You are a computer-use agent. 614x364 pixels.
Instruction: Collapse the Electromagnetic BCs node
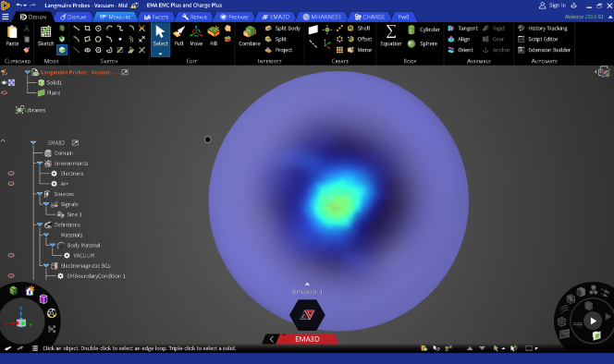click(x=46, y=266)
